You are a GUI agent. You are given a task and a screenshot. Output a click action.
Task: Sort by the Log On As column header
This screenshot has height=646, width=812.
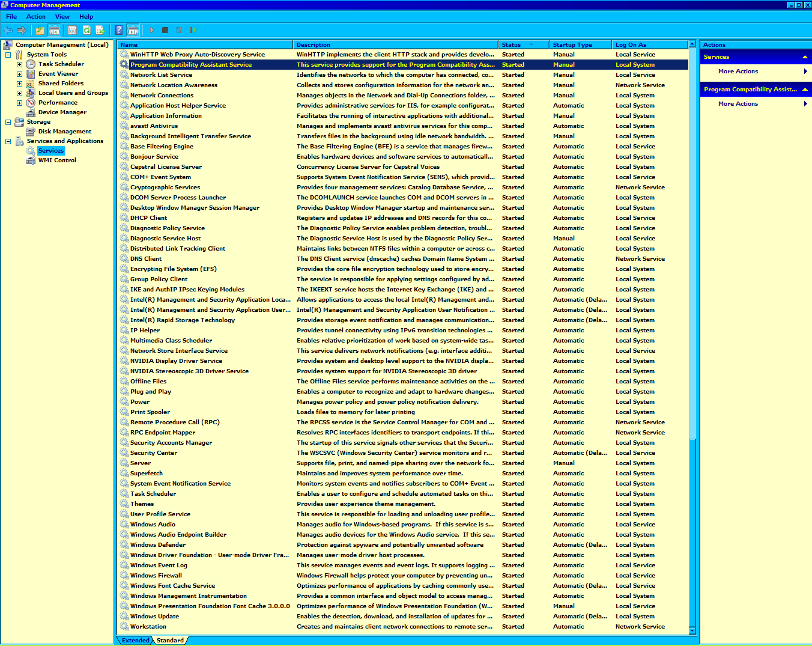[649, 45]
